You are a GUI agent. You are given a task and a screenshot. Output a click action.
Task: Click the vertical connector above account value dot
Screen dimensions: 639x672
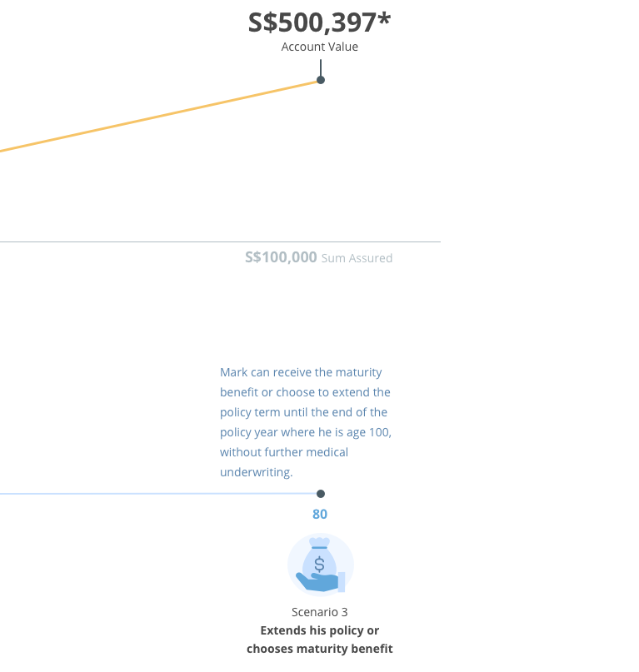click(x=321, y=67)
